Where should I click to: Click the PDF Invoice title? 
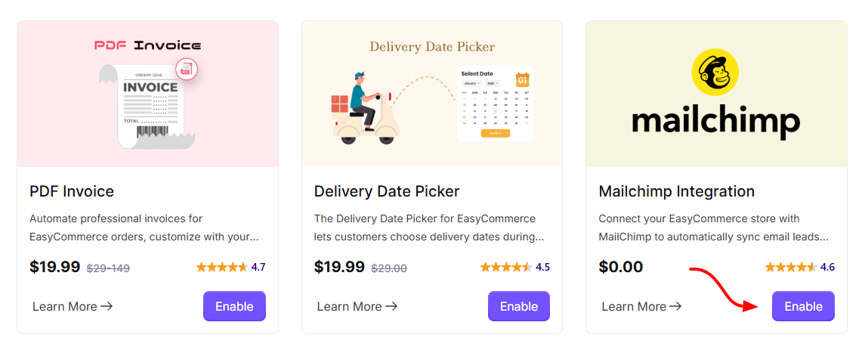click(x=72, y=191)
